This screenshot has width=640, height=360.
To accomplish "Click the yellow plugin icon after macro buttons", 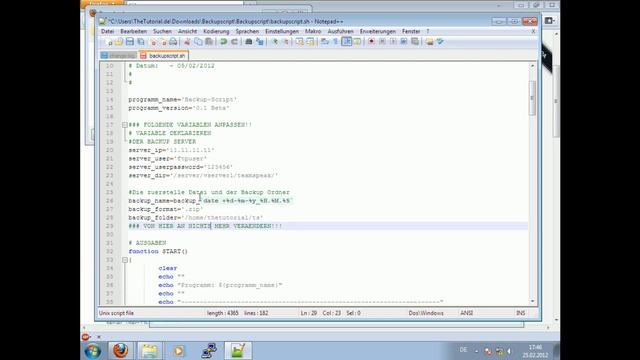I will pos(429,42).
